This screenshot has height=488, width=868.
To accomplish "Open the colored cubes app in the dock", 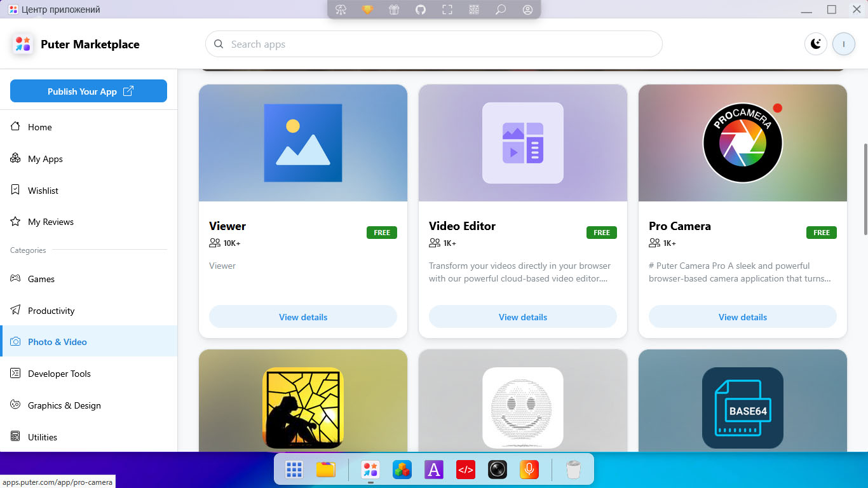I will pos(402,470).
